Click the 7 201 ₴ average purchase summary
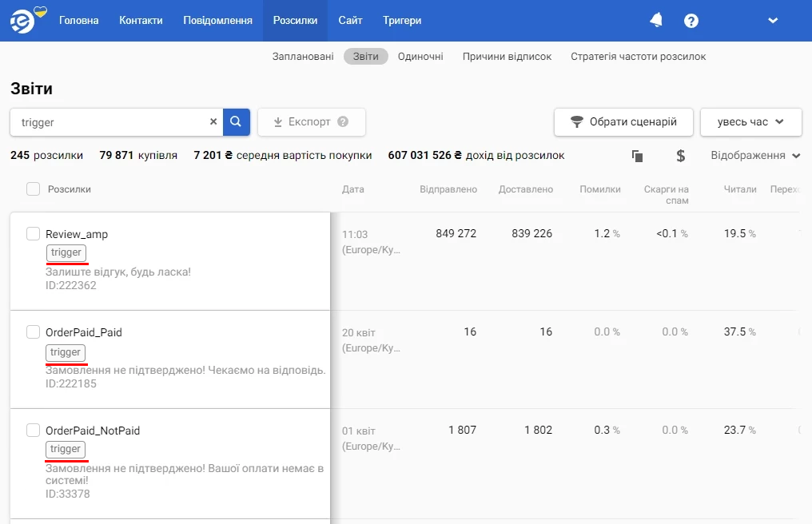Screen dimensions: 812x524 pos(283,155)
